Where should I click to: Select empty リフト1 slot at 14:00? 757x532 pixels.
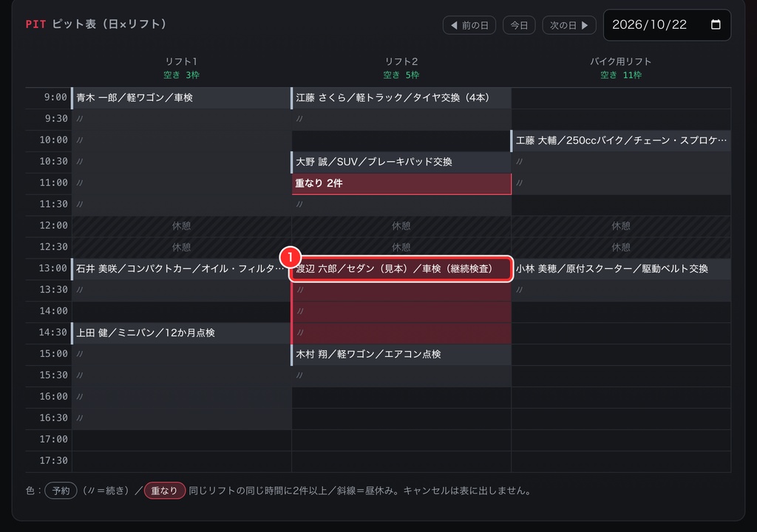[182, 311]
